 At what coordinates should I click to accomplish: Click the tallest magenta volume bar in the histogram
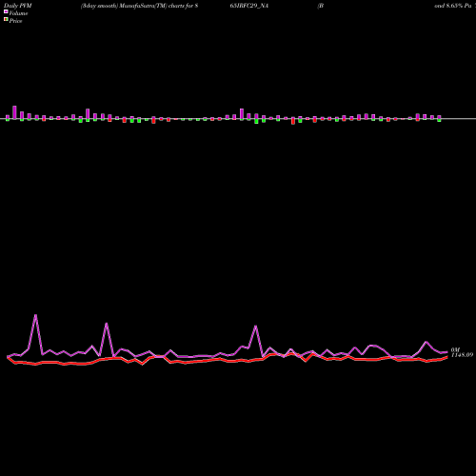[14, 112]
